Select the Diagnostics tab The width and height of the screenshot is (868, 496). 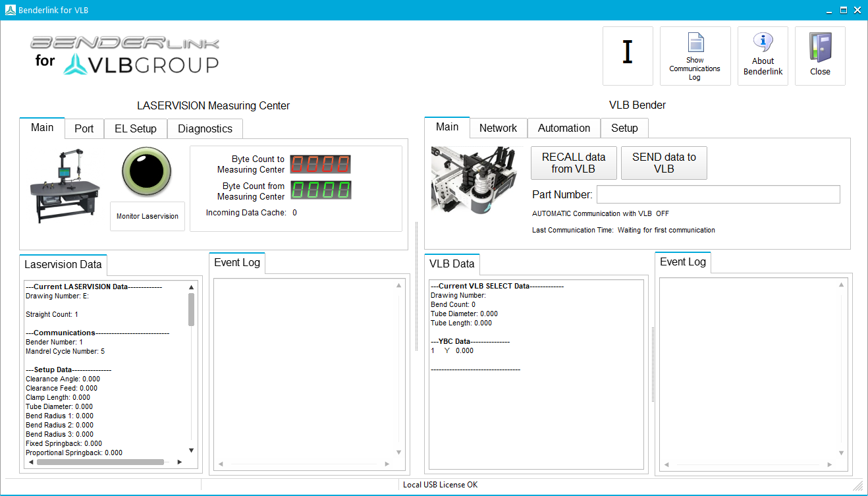205,128
